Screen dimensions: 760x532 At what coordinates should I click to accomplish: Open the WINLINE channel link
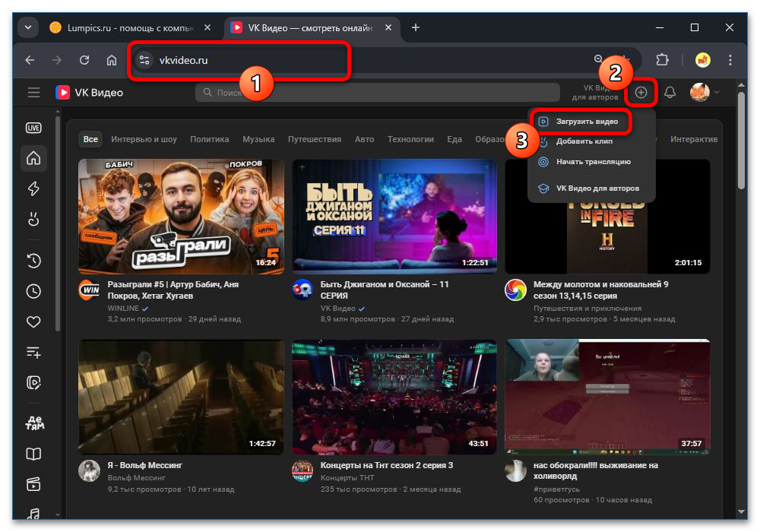(123, 308)
